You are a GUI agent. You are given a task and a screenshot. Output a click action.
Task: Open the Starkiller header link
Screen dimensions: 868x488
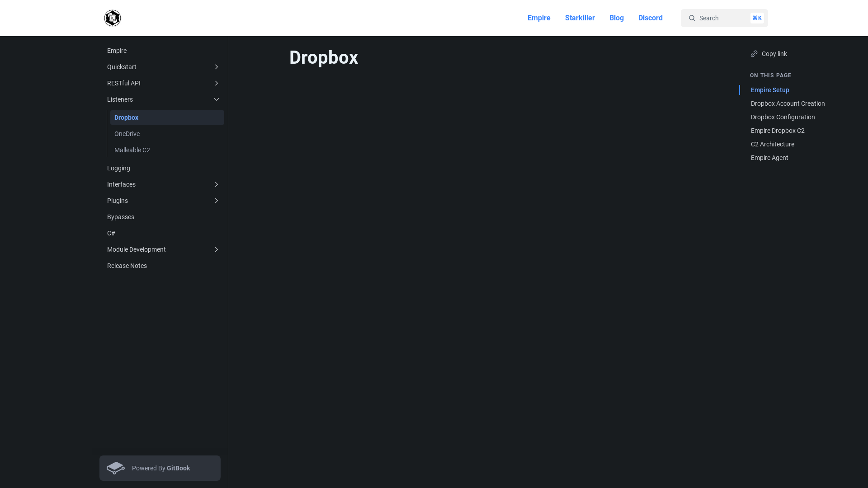pos(580,18)
